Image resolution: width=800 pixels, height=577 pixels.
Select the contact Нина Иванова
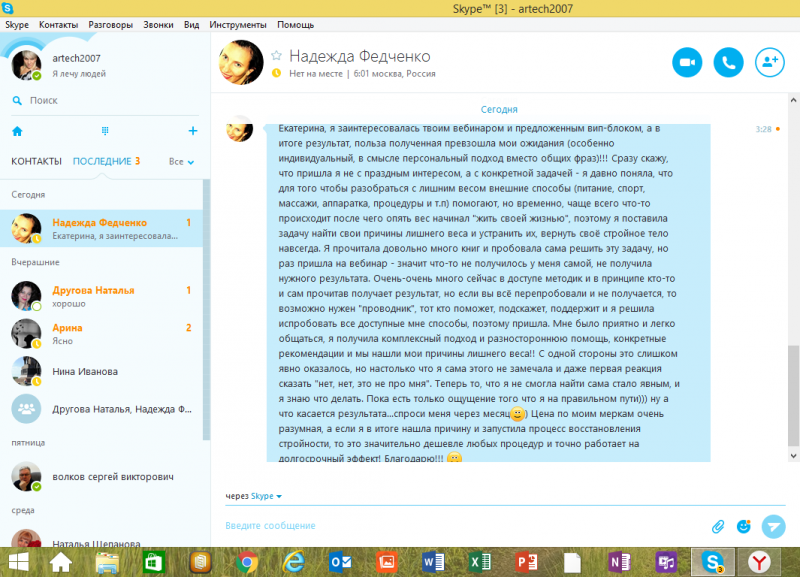pyautogui.click(x=102, y=371)
